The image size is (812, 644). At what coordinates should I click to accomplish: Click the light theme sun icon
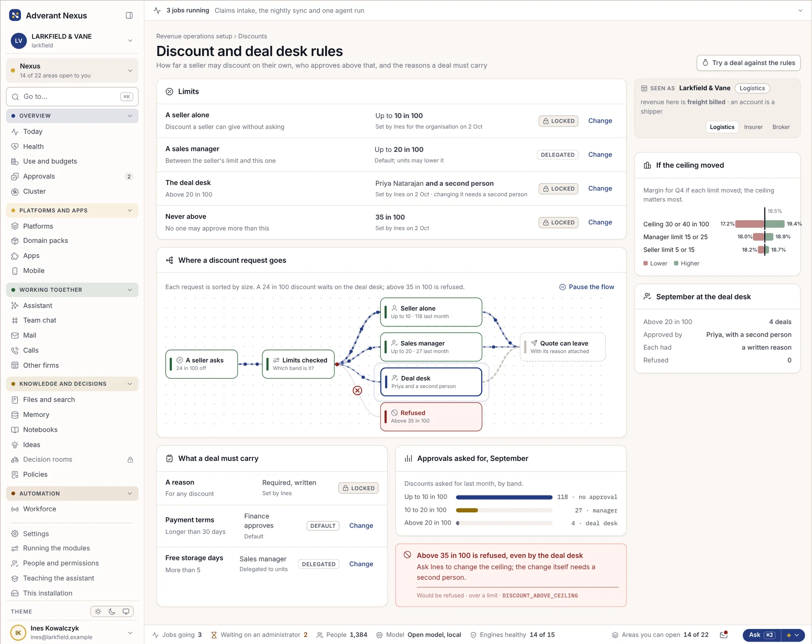coord(98,612)
